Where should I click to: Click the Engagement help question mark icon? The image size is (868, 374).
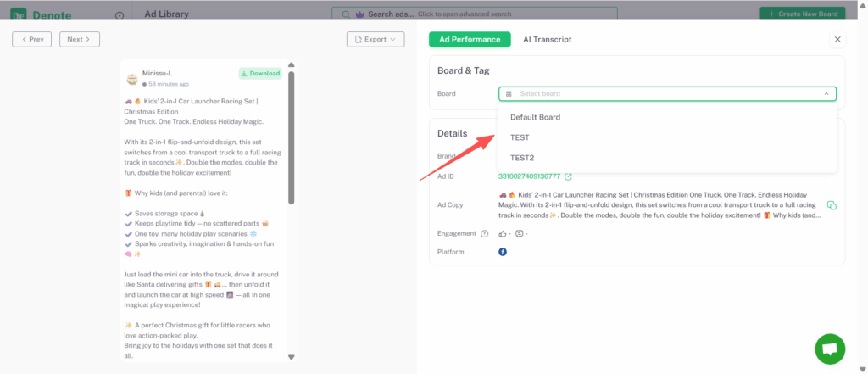pos(485,234)
